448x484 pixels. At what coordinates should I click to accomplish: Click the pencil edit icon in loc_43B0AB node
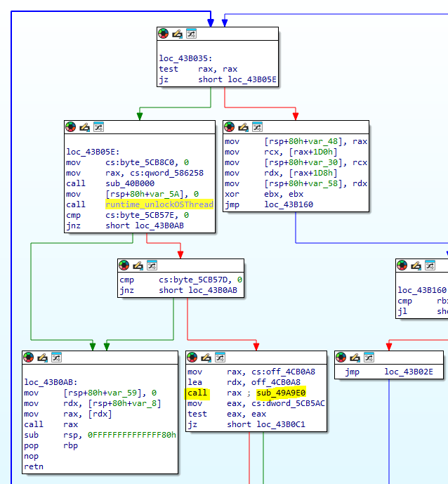[42, 357]
